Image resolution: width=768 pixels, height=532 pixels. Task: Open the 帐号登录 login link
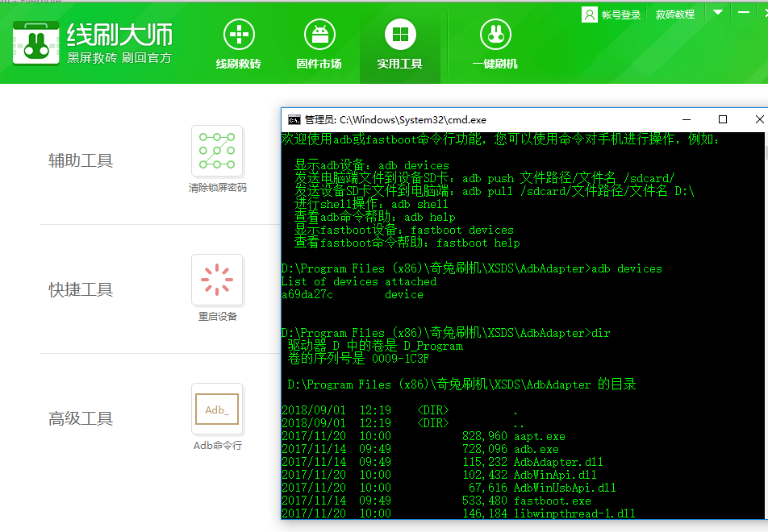click(621, 15)
